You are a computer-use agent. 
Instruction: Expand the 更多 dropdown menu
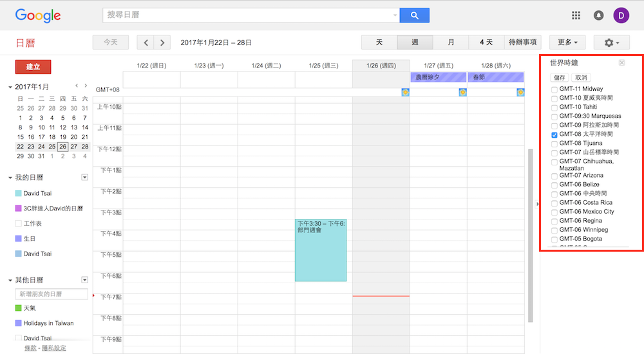(567, 42)
